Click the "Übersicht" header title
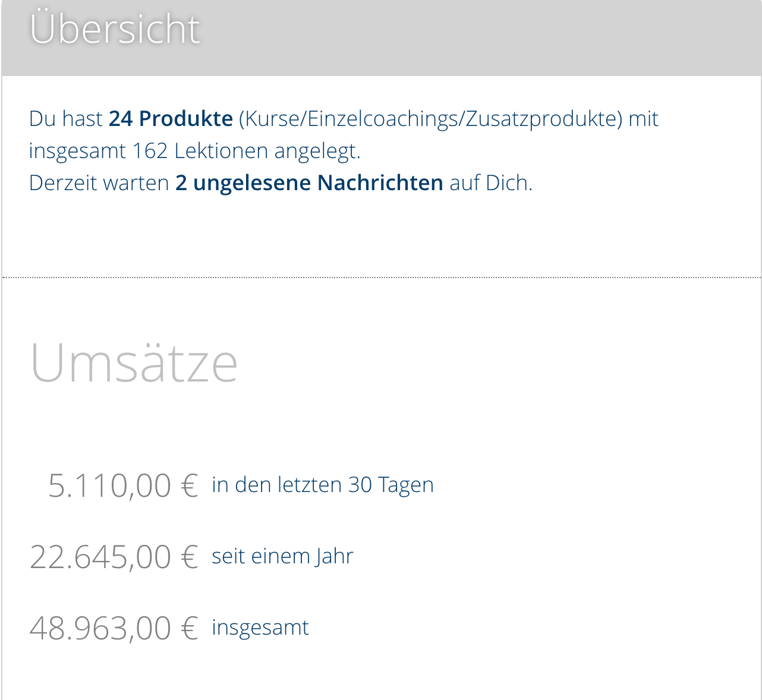This screenshot has width=762, height=700. pos(115,29)
